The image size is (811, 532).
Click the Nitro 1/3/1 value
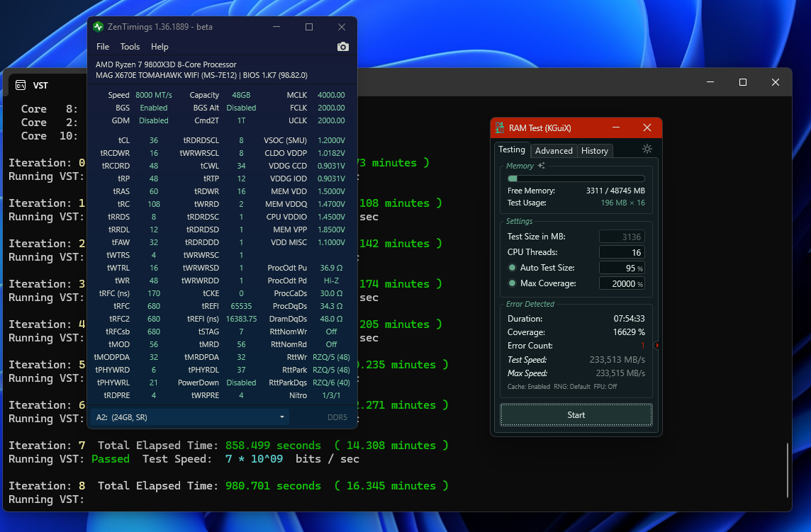(331, 395)
